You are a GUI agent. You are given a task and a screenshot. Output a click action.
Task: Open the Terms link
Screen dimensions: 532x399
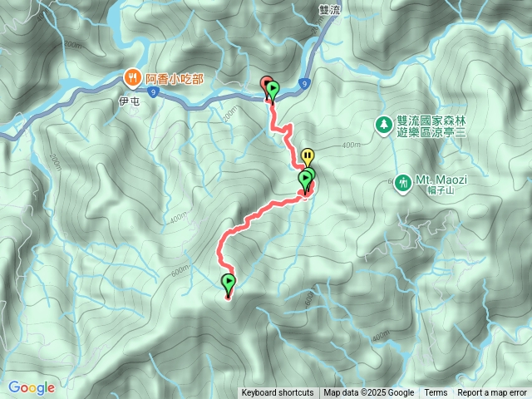tap(436, 393)
